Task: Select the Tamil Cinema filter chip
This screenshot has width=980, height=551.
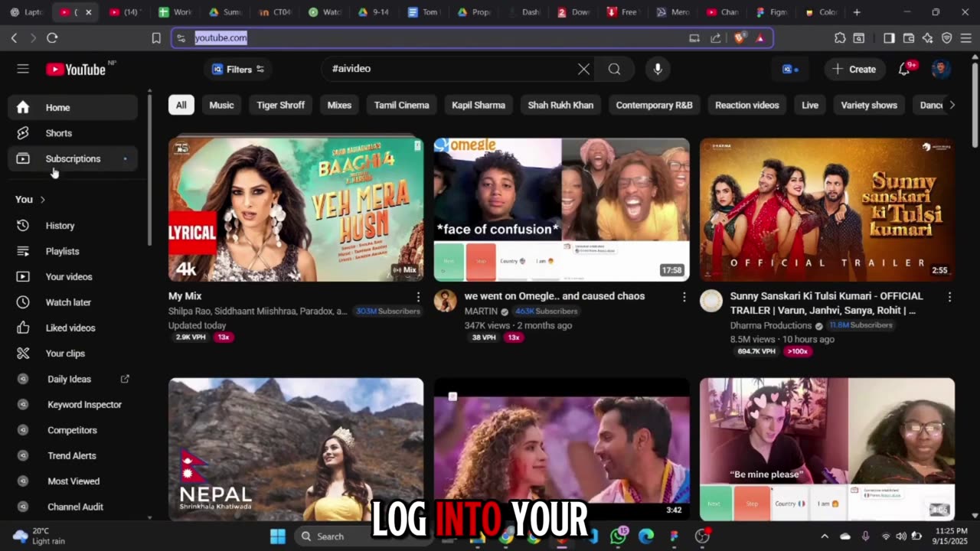Action: [x=401, y=105]
